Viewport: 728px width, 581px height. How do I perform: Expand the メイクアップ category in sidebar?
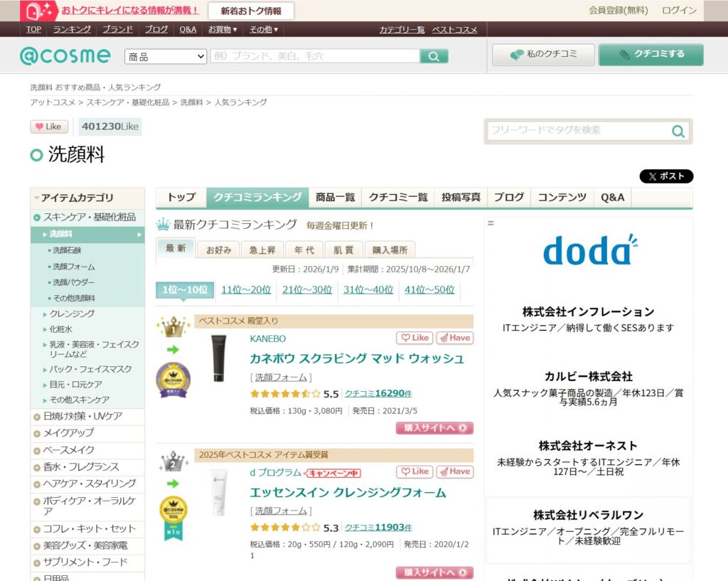[68, 432]
